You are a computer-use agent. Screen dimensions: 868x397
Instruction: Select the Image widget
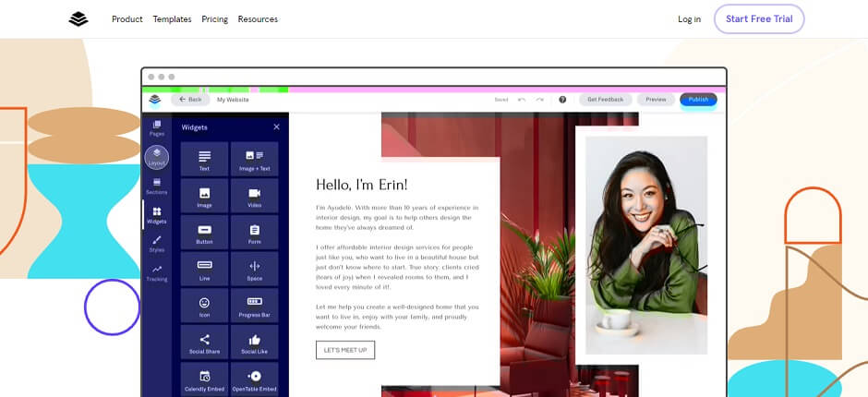[x=204, y=196]
